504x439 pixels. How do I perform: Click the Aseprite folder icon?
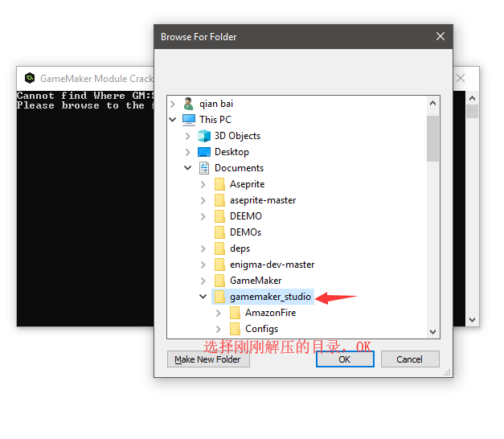[219, 184]
